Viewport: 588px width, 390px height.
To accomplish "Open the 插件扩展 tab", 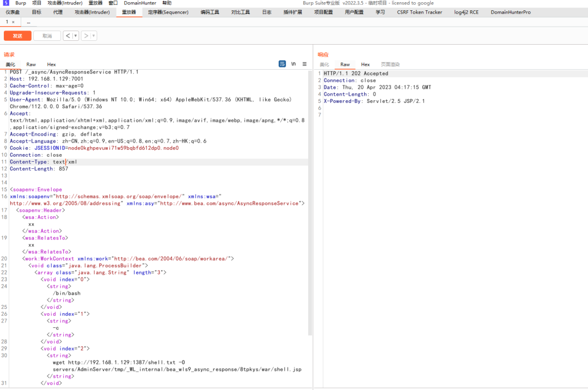I will pyautogui.click(x=292, y=13).
